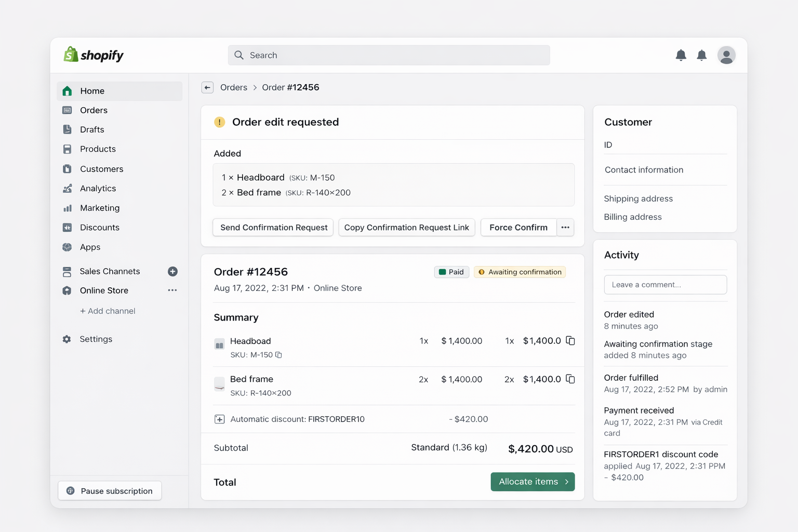Viewport: 798px width, 532px height.
Task: Click the Automatic discount plus icon
Action: click(x=220, y=419)
